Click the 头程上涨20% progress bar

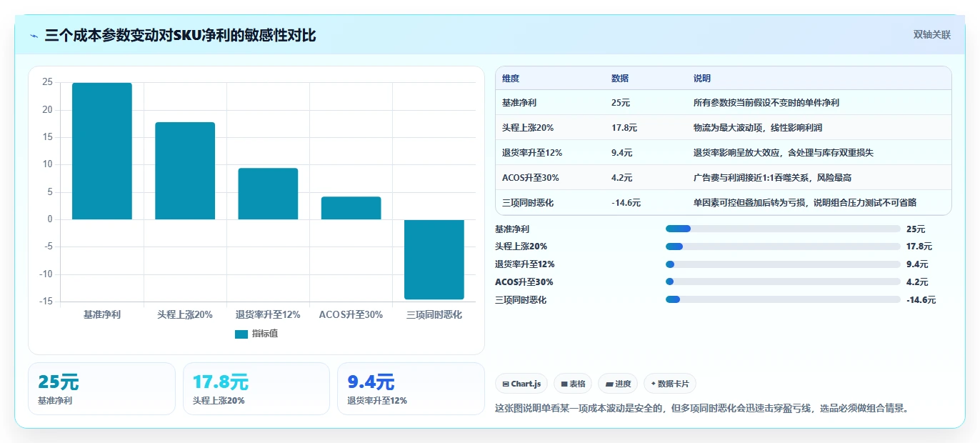point(783,247)
